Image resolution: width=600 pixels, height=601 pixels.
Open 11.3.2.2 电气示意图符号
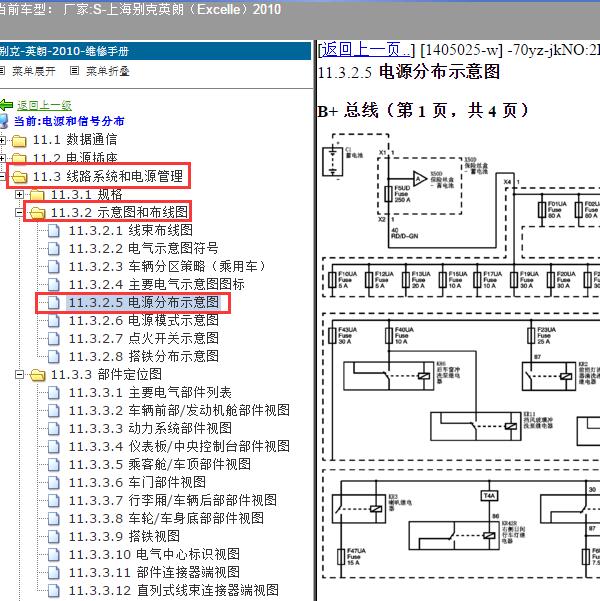pyautogui.click(x=143, y=248)
